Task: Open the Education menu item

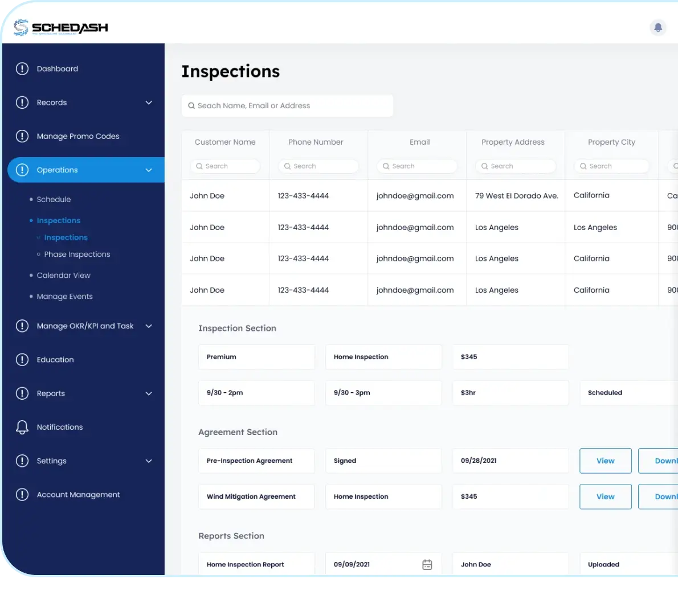Action: pyautogui.click(x=55, y=359)
